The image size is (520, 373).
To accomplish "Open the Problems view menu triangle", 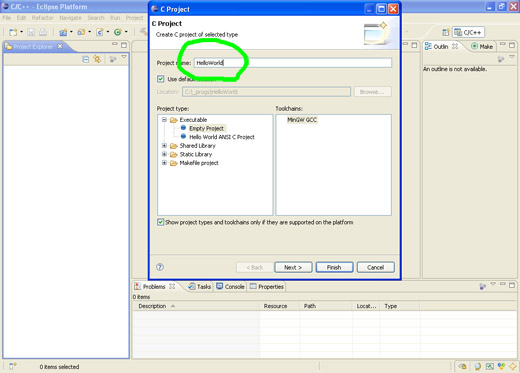I will point(493,284).
